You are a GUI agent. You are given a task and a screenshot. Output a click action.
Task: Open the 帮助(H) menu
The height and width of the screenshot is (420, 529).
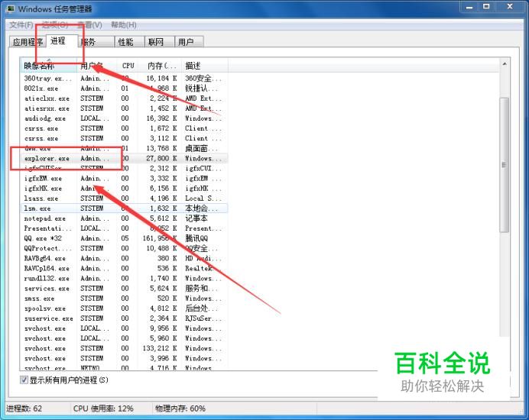click(x=124, y=25)
